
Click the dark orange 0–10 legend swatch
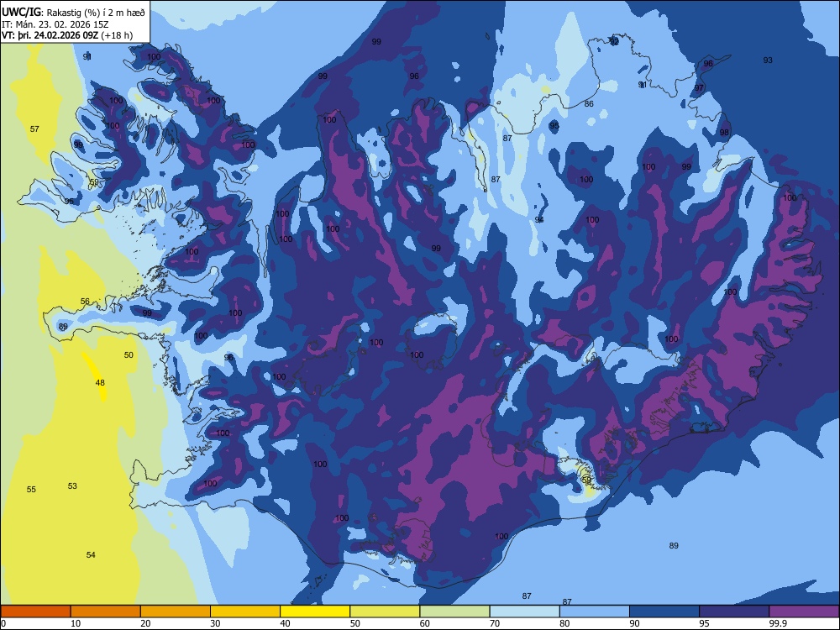[35, 612]
